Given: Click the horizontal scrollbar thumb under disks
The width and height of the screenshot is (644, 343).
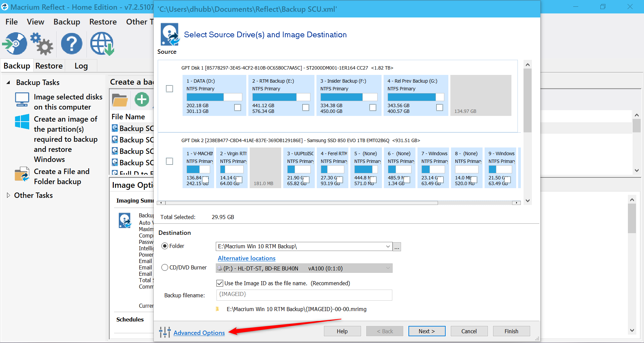Looking at the screenshot, I should click(301, 203).
